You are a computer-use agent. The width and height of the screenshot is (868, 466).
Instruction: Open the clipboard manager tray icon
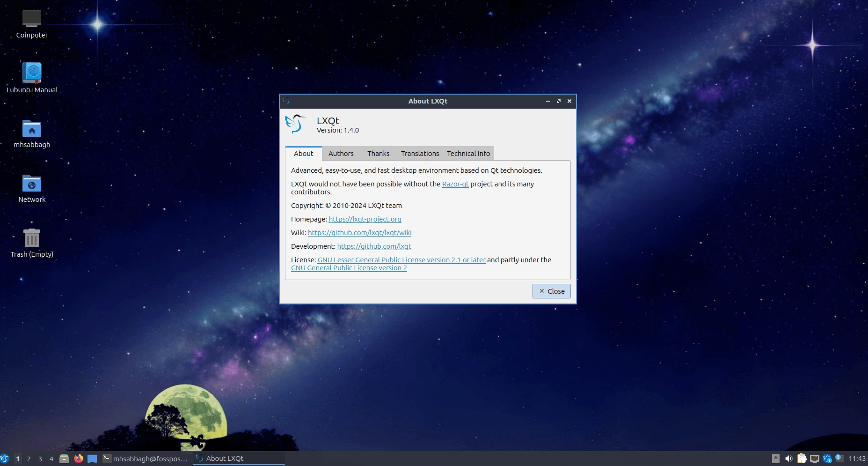(x=802, y=459)
